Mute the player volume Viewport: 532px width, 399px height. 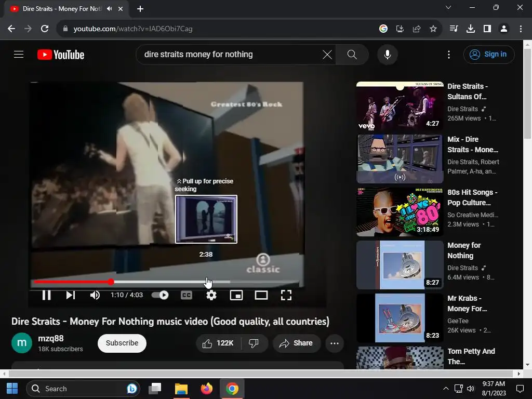(95, 295)
